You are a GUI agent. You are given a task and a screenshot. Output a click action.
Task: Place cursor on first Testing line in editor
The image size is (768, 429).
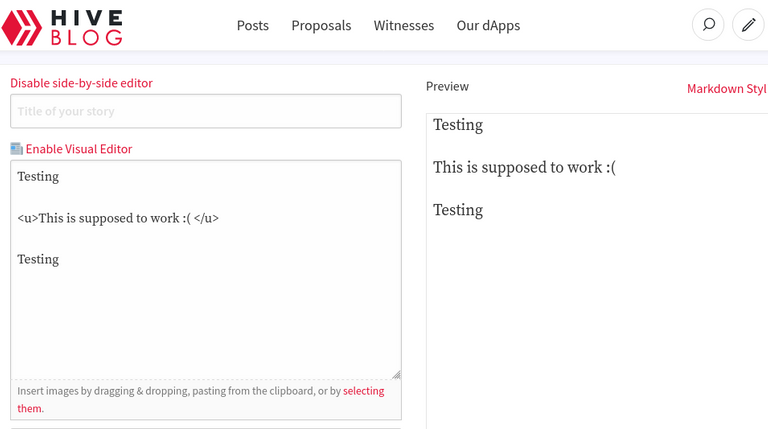[x=38, y=176]
